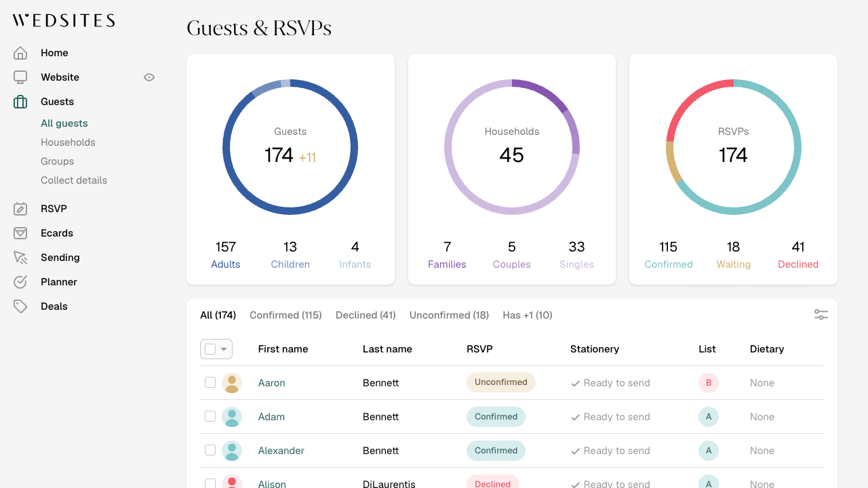Click Alexander Bennett's avatar icon
Image resolution: width=868 pixels, height=488 pixels.
(232, 451)
